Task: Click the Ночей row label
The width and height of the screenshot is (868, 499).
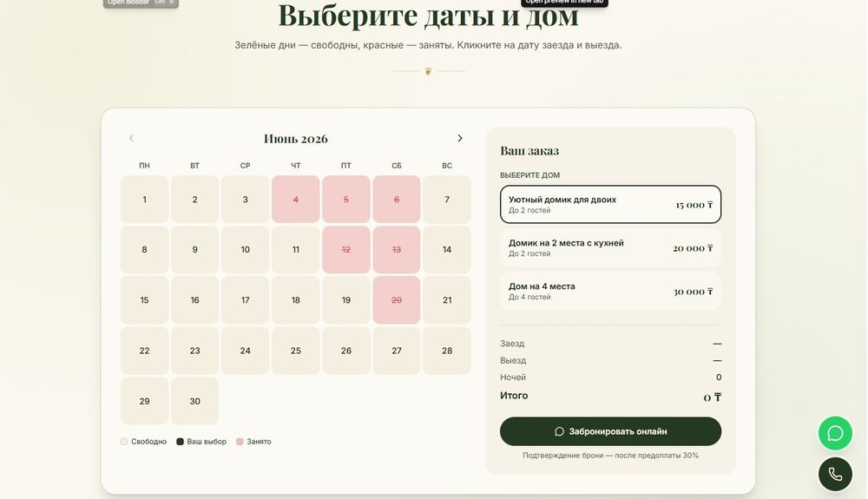Action: [x=513, y=378]
